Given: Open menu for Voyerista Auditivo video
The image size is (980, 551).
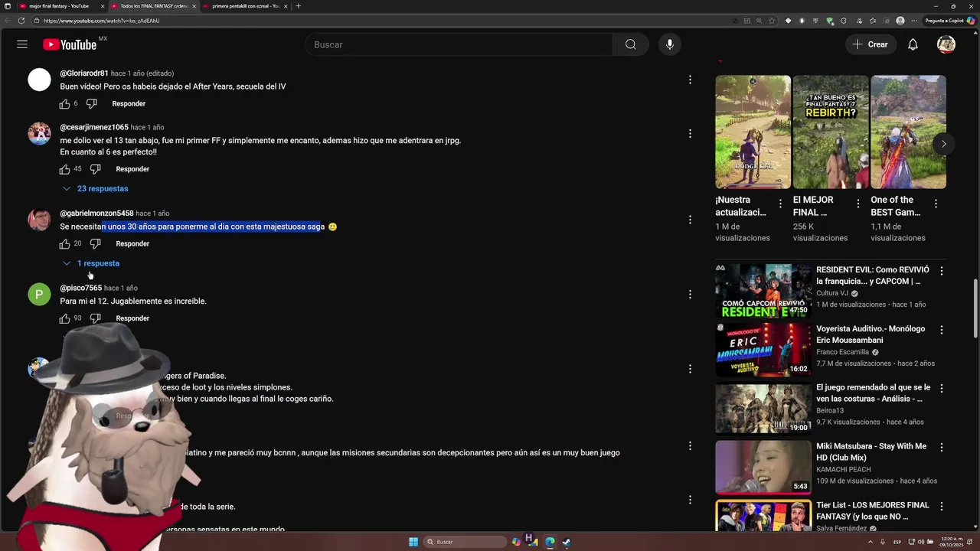Looking at the screenshot, I should pos(942,330).
